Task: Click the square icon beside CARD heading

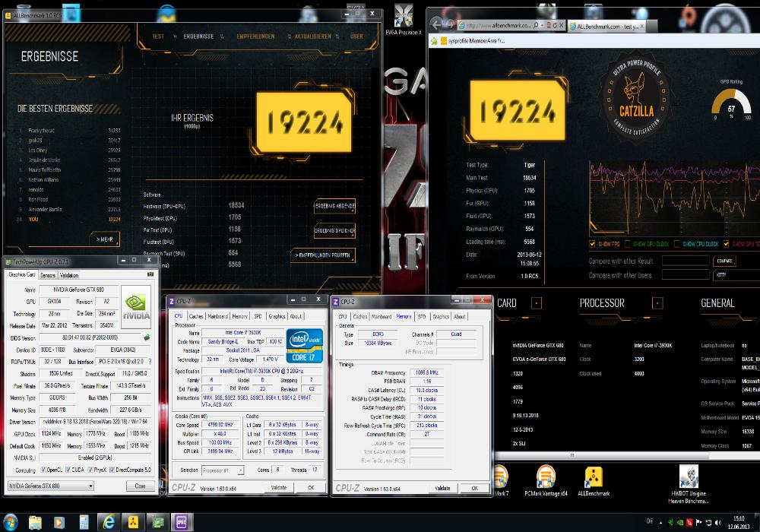Action: [x=537, y=303]
